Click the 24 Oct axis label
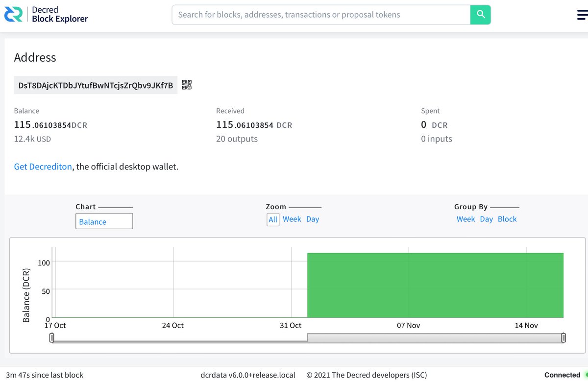588x382 pixels. (x=173, y=325)
